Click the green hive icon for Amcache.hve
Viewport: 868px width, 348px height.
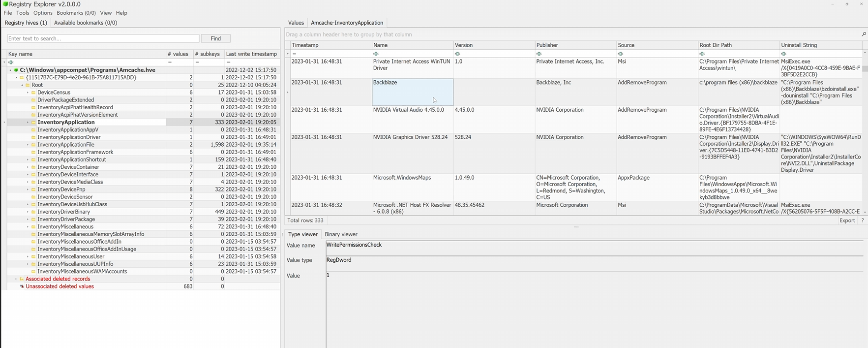[16, 70]
